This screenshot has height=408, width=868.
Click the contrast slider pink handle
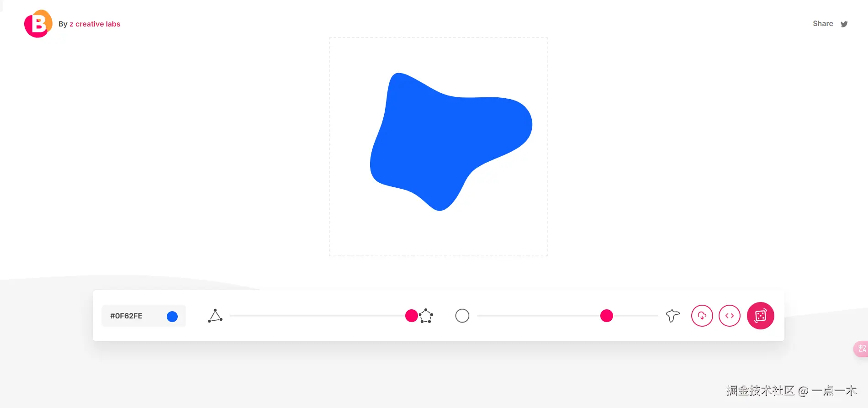607,316
